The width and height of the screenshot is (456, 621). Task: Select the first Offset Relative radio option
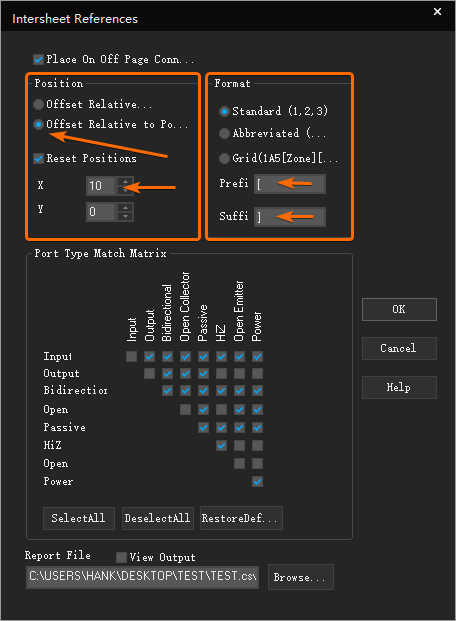[x=38, y=105]
